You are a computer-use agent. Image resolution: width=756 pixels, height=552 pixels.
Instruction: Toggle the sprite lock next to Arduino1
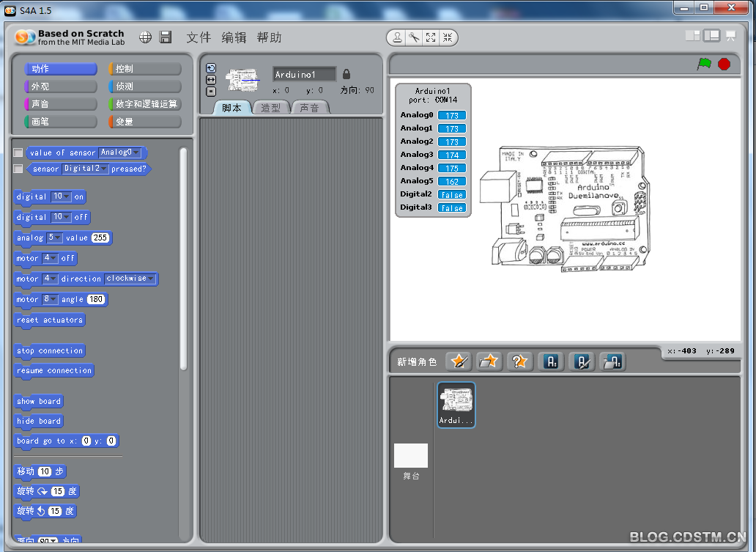[x=346, y=74]
